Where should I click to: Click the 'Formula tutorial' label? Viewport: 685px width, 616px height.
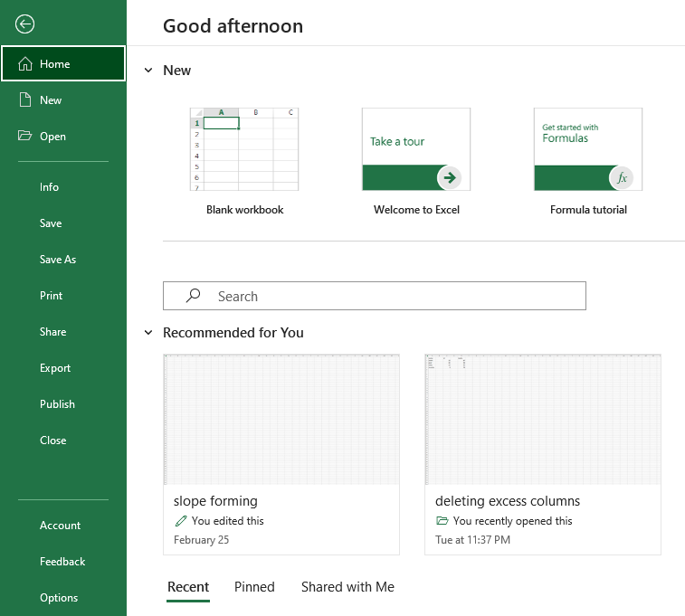point(588,210)
